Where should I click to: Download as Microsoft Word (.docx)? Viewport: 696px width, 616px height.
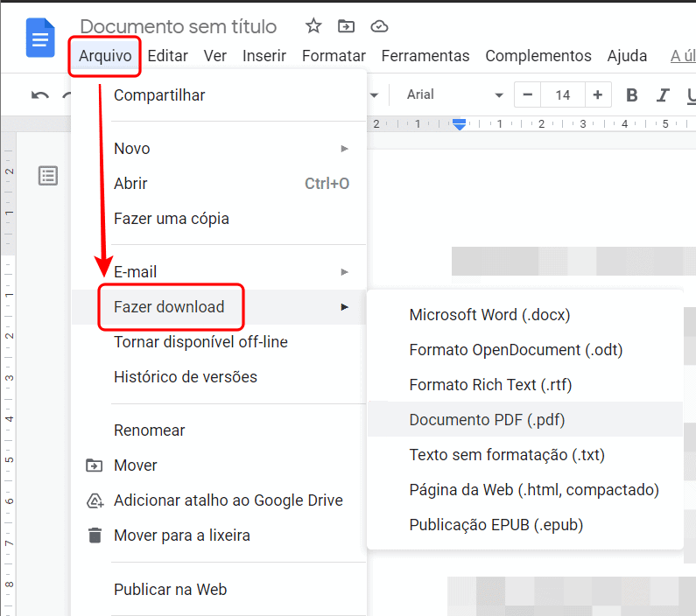click(x=525, y=315)
